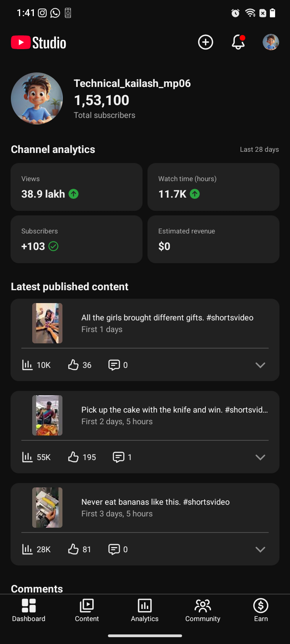Open the account avatar in header
Screen dimensions: 290x644
pyautogui.click(x=271, y=42)
